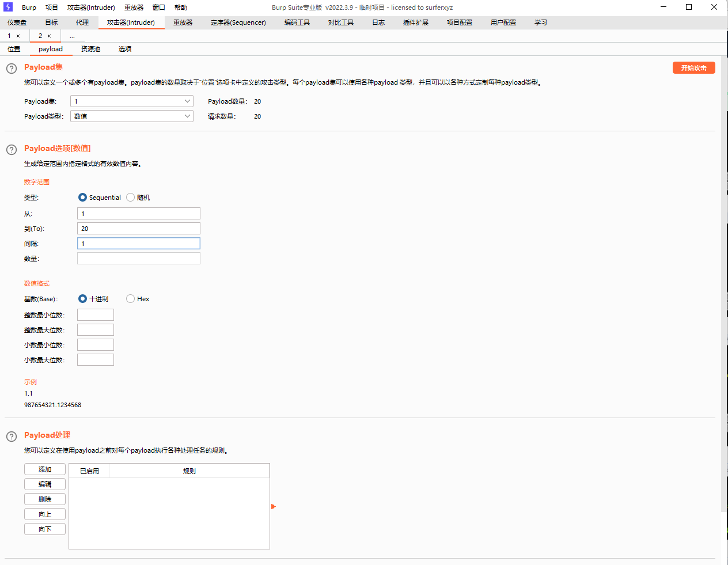Open the 窗口 menu
Viewport: 728px width, 565px height.
159,7
